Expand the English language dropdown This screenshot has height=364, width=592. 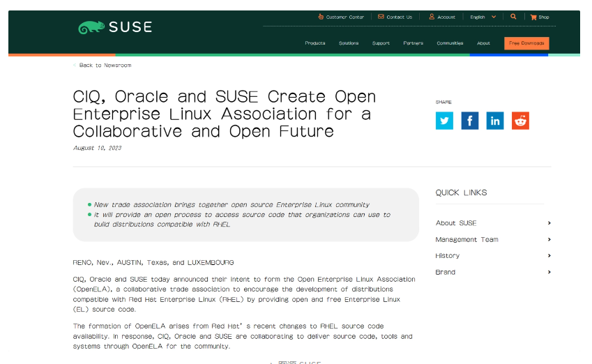click(483, 17)
